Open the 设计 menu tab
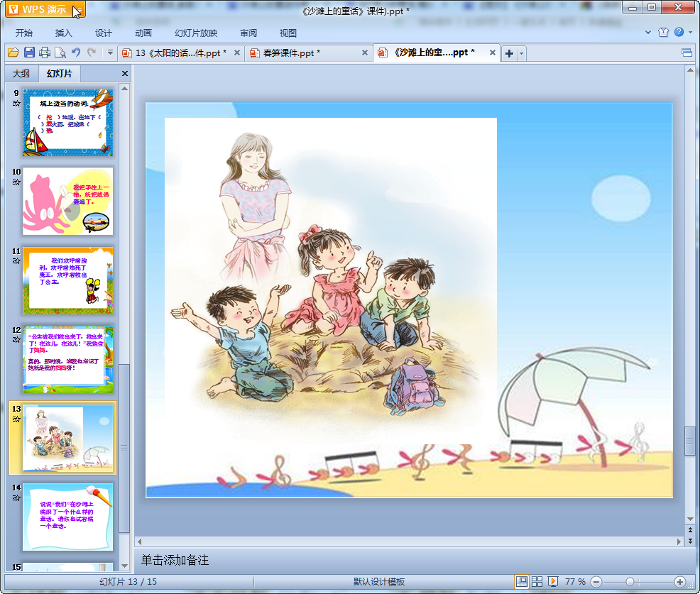700x594 pixels. [103, 33]
